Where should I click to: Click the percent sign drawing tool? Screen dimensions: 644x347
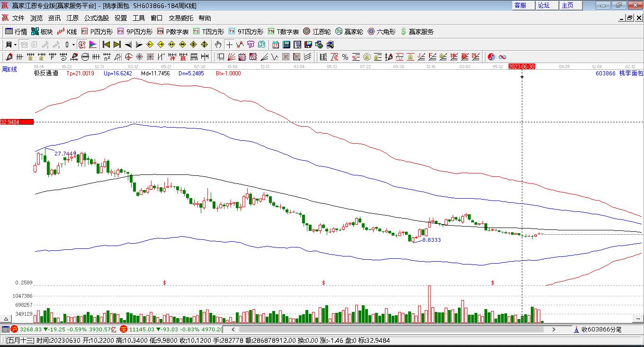click(x=345, y=57)
